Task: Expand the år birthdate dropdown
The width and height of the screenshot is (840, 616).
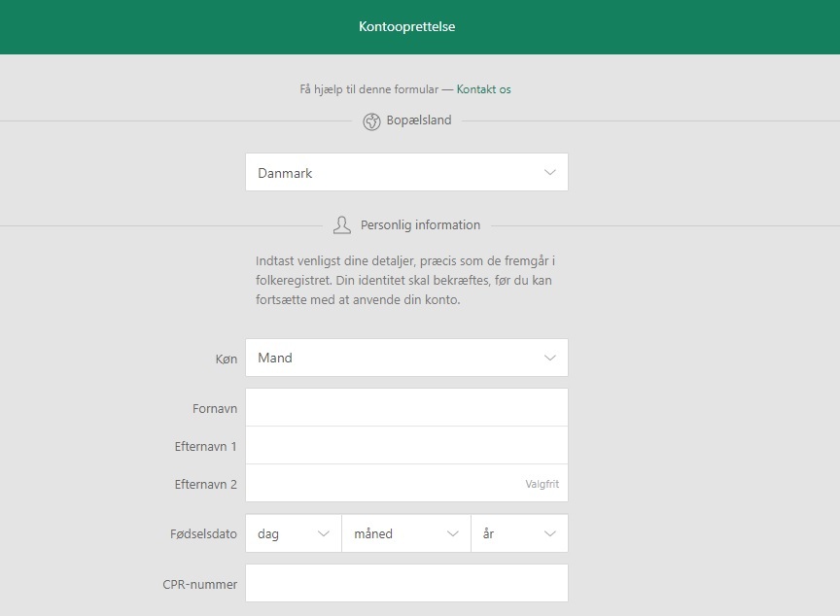Action: [x=520, y=532]
